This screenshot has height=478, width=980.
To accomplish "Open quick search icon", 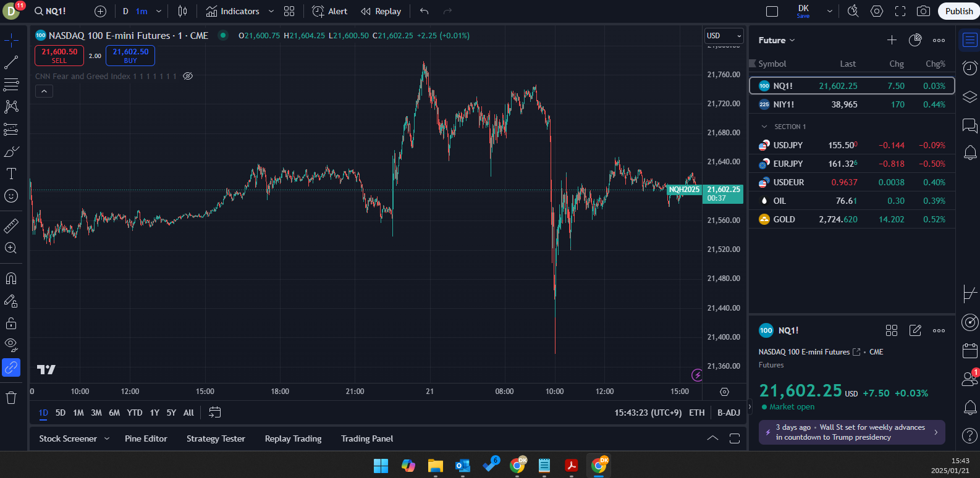I will pyautogui.click(x=853, y=11).
